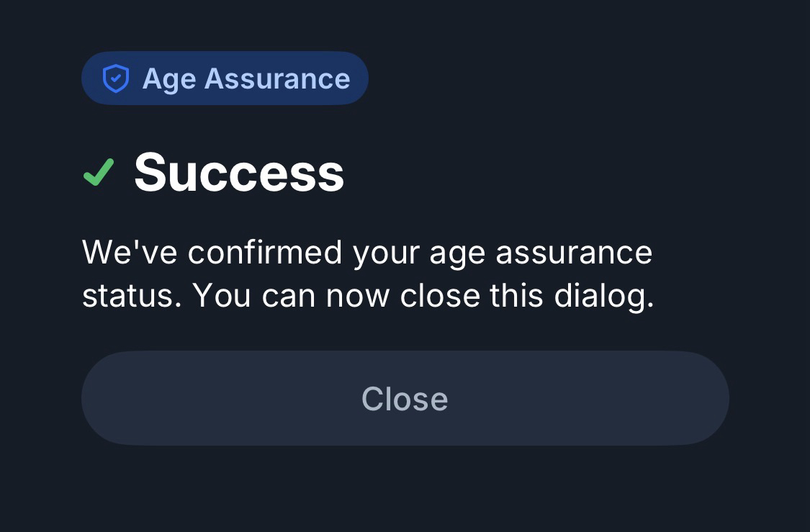Click the empty area above the badge
Image resolution: width=810 pixels, height=532 pixels.
[403, 25]
